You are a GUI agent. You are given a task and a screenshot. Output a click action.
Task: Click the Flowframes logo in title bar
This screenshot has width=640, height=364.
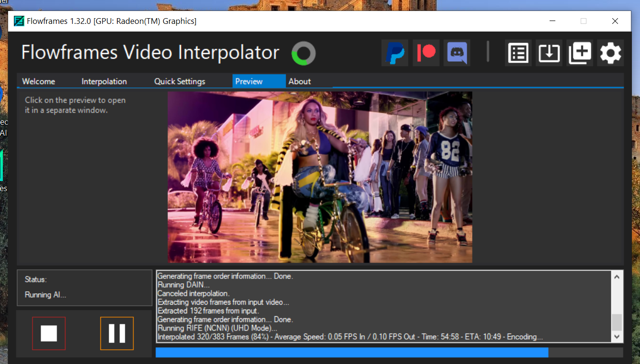[x=19, y=21]
